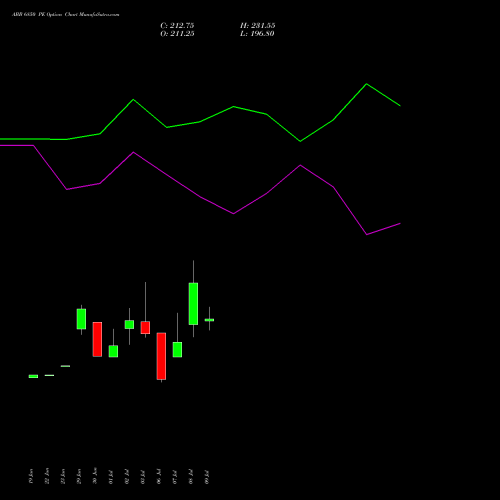
Task: Select the 08 Jul date label
Action: click(x=191, y=477)
